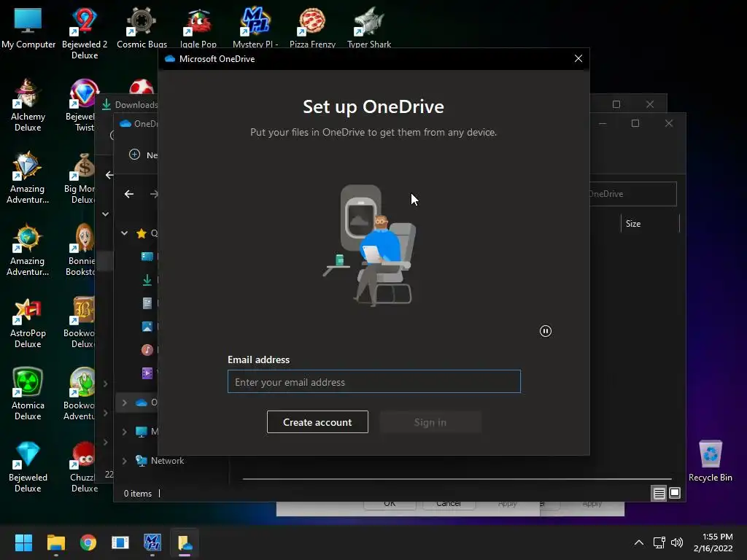Open Bookworm Deluxe desktop shortcut

79,322
